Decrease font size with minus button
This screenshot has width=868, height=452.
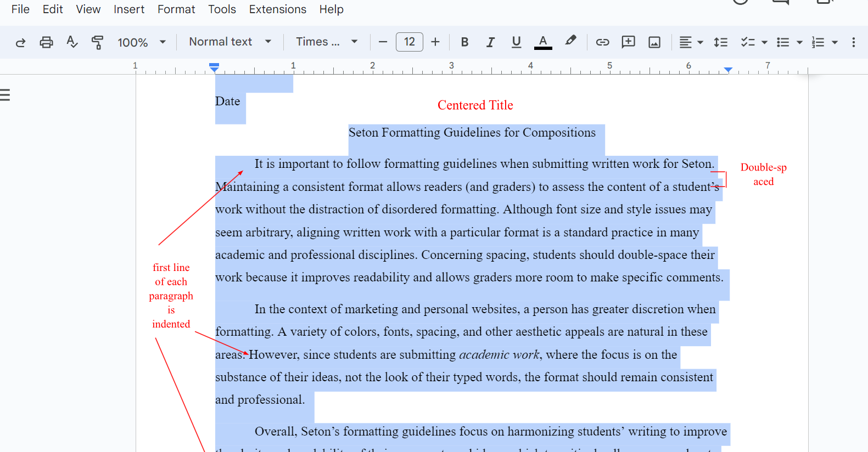tap(383, 42)
